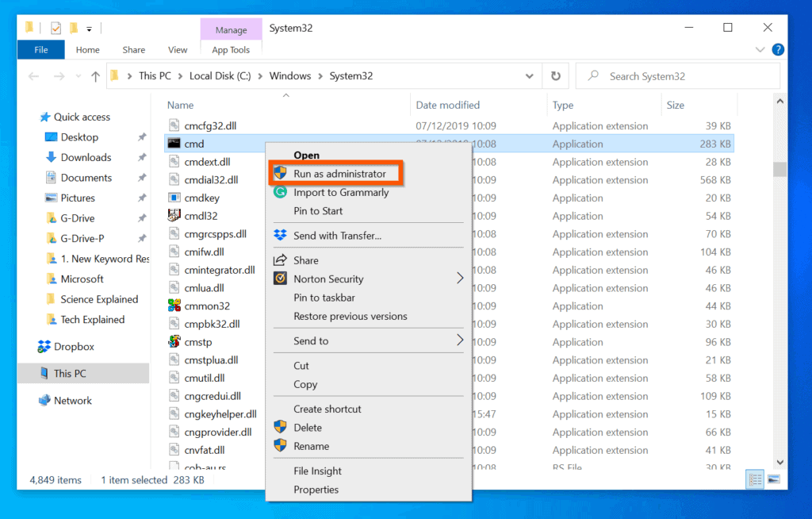The height and width of the screenshot is (519, 812).
Task: Switch to the View ribbon tab
Action: click(178, 49)
